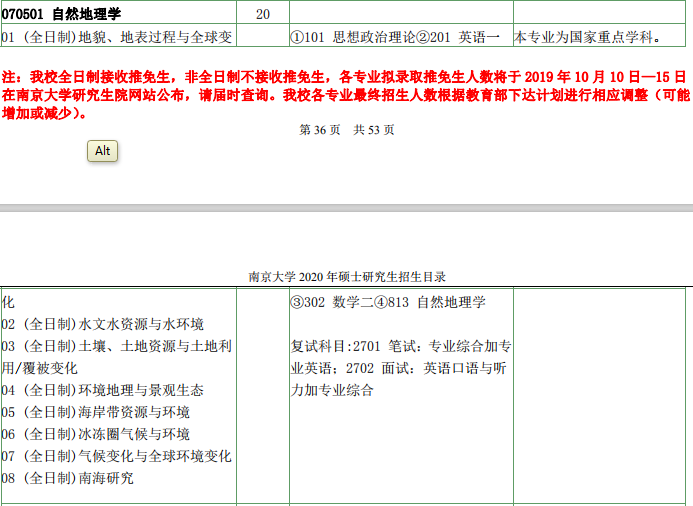Click the Alt key hint button
Image resolution: width=693 pixels, height=506 pixels.
pos(103,151)
